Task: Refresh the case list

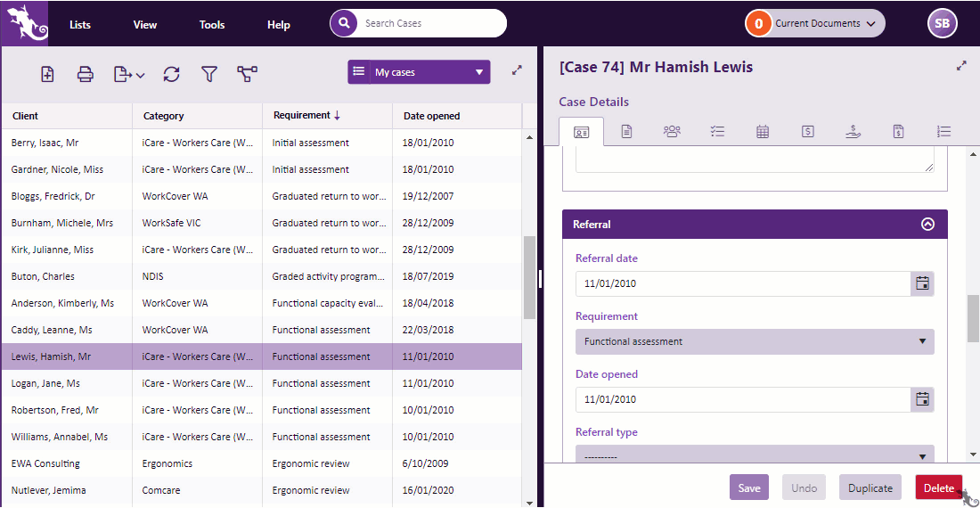Action: click(171, 74)
